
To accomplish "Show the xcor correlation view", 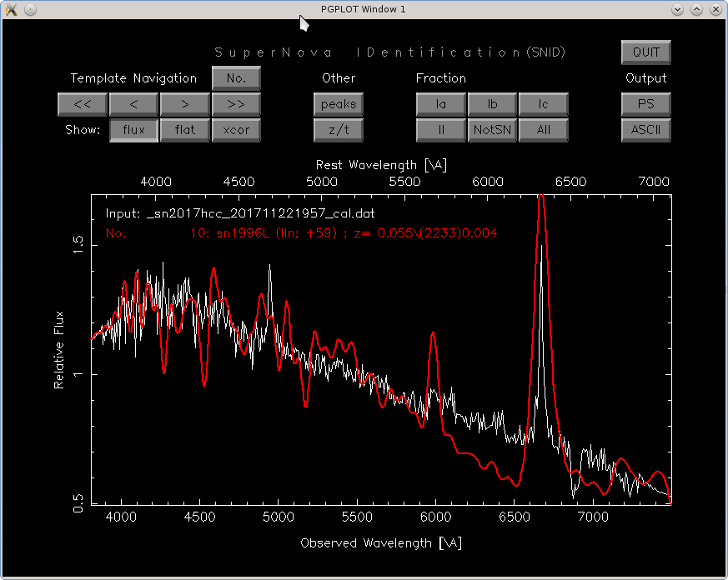I will point(236,130).
